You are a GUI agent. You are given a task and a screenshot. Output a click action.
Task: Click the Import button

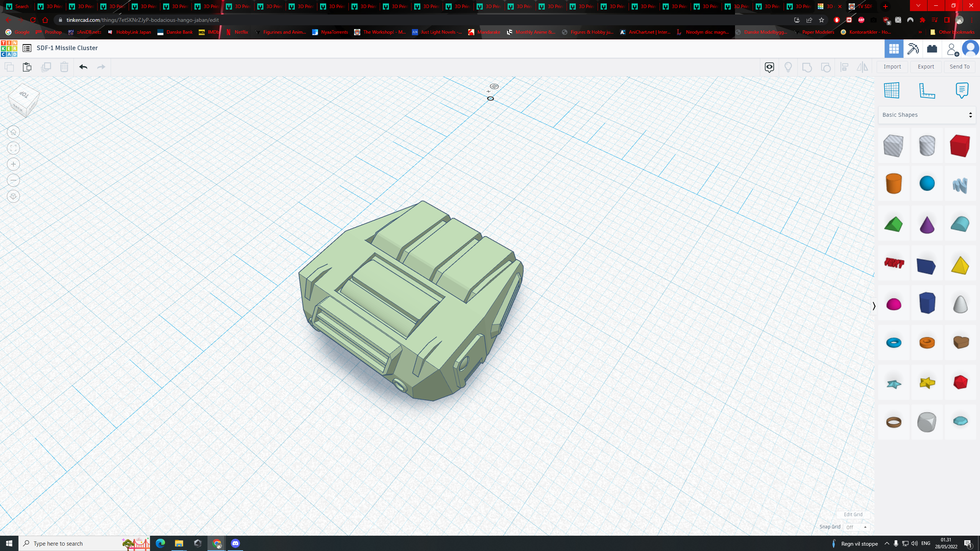(892, 67)
